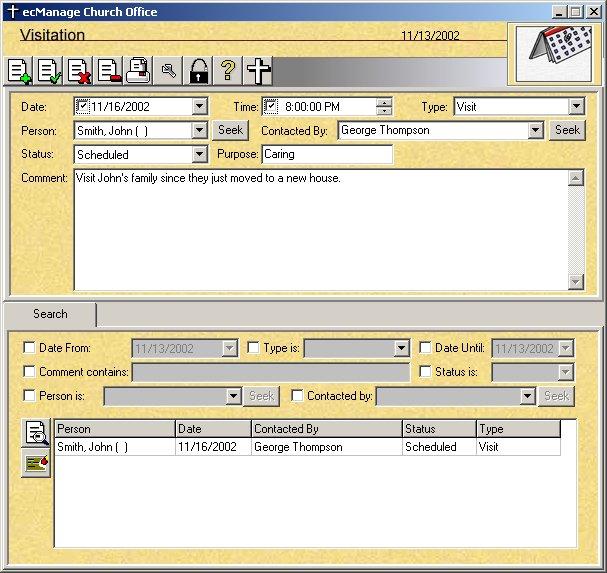Minimize the ecManage Church Office window
This screenshot has width=607, height=573.
point(559,12)
